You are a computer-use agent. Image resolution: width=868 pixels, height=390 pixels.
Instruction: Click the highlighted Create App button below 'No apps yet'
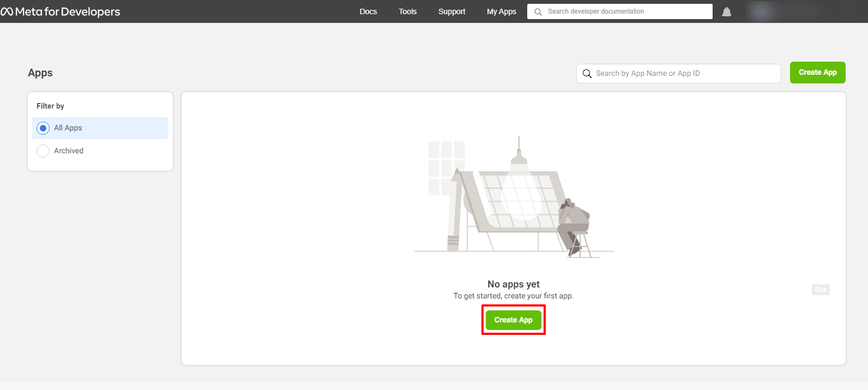click(x=513, y=320)
